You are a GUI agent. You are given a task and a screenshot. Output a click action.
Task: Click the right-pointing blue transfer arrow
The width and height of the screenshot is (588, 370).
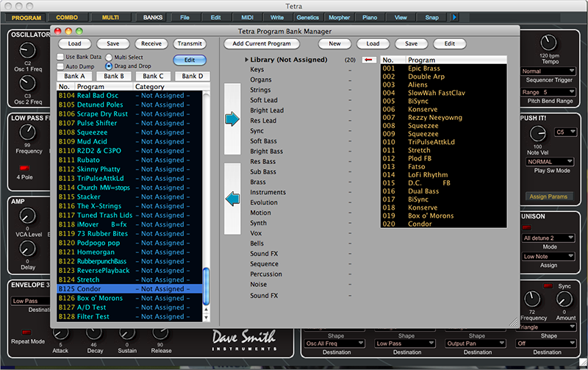pyautogui.click(x=232, y=118)
